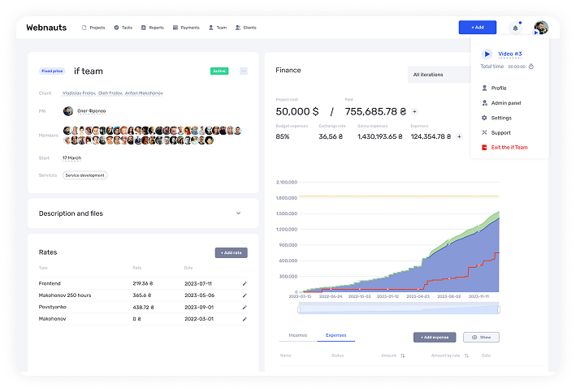Image resolution: width=576 pixels, height=392 pixels.
Task: Open client Oleh Frolov
Action: coord(110,93)
